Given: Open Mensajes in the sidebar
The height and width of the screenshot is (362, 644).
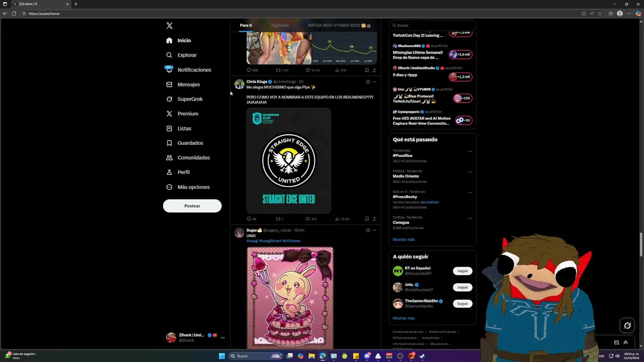Looking at the screenshot, I should [x=183, y=84].
